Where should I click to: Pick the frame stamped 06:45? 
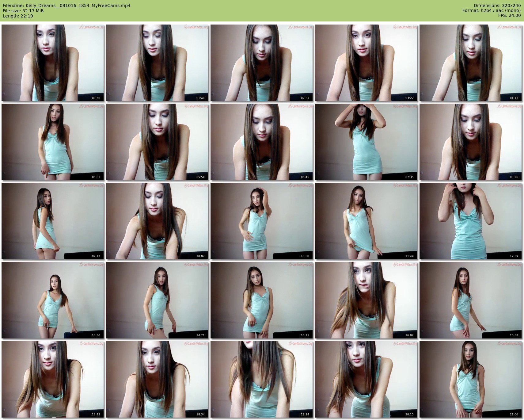pos(262,142)
